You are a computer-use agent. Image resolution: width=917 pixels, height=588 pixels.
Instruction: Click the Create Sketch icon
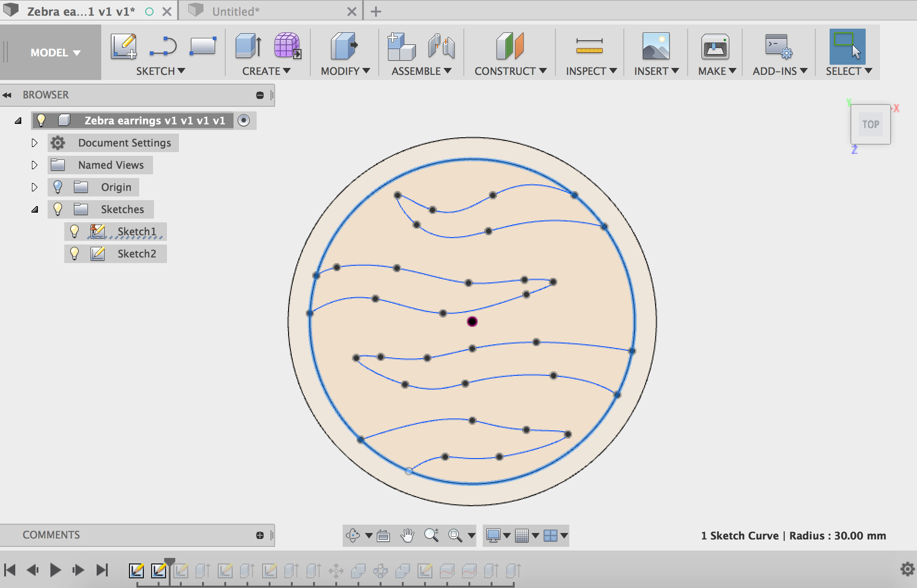(x=123, y=46)
